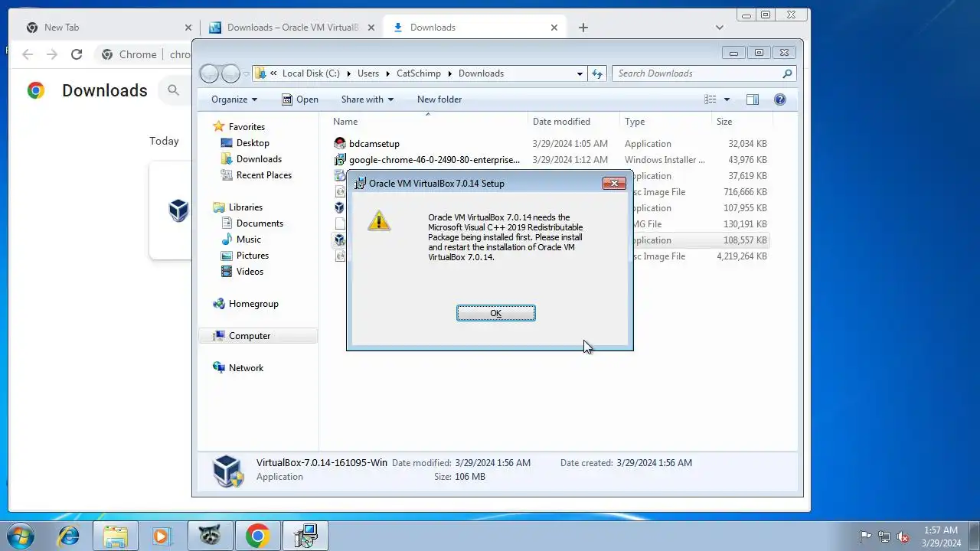The image size is (980, 551).
Task: Select Users in the address breadcrumb
Action: coord(368,73)
